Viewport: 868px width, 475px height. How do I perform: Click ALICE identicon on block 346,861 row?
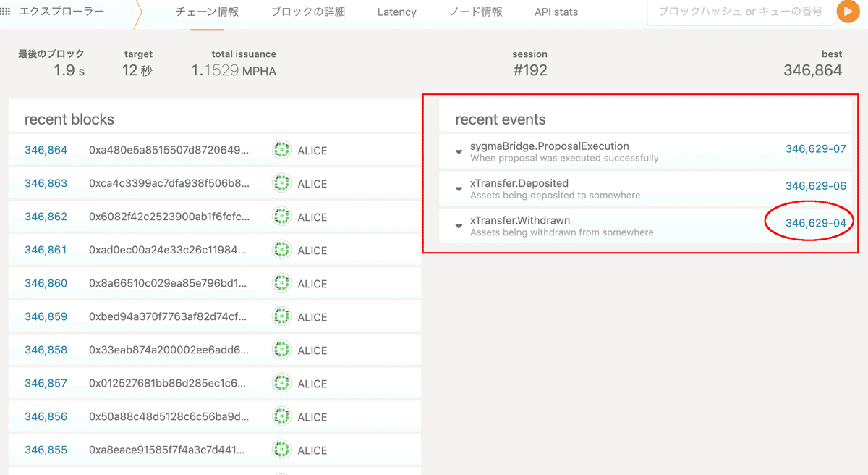[x=281, y=250]
